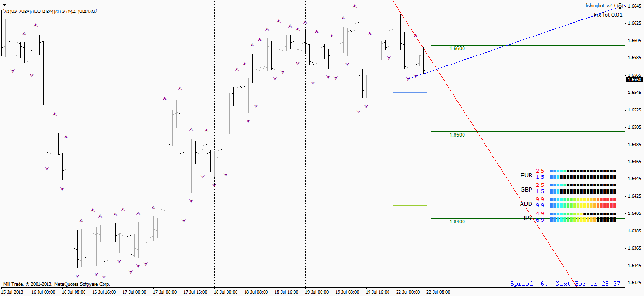Viewport: 644px width, 296px height.
Task: Click the 'Spread: 6.. Next Bar in 28:37' text
Action: (565, 284)
